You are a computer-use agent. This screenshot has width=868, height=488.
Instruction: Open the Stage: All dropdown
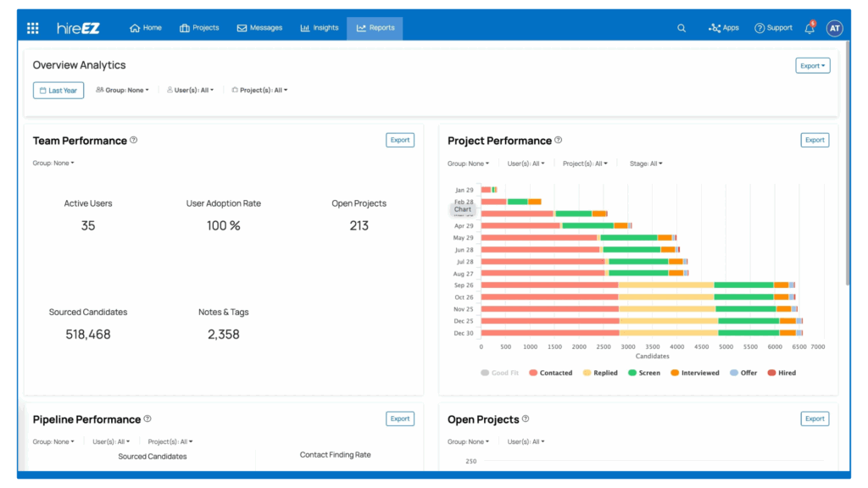tap(646, 164)
